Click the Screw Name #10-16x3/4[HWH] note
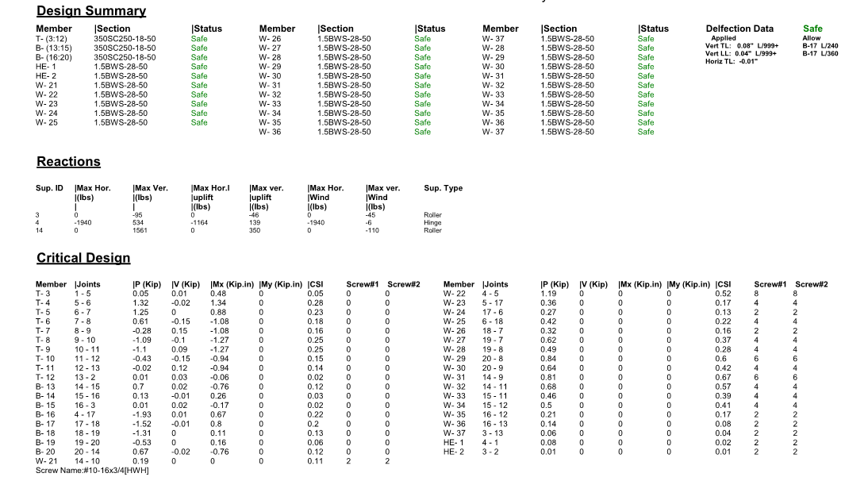The image size is (868, 481). click(x=92, y=471)
